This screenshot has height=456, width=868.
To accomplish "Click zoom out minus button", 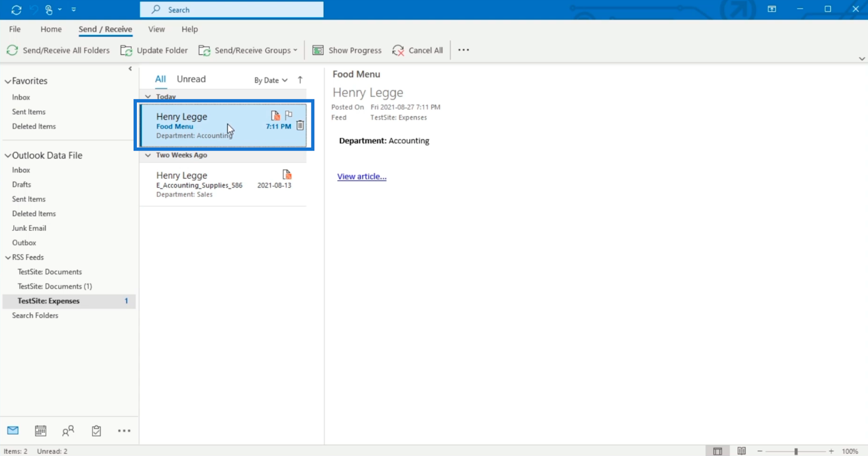I will click(x=760, y=451).
